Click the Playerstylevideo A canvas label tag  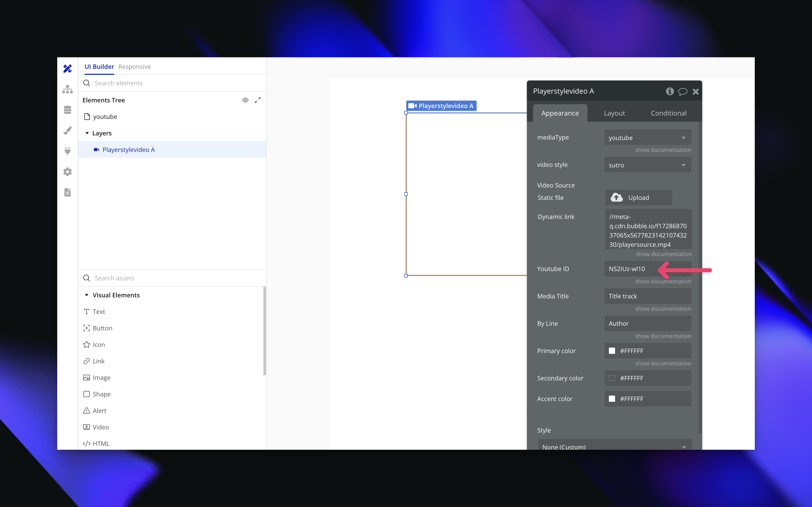pyautogui.click(x=441, y=106)
